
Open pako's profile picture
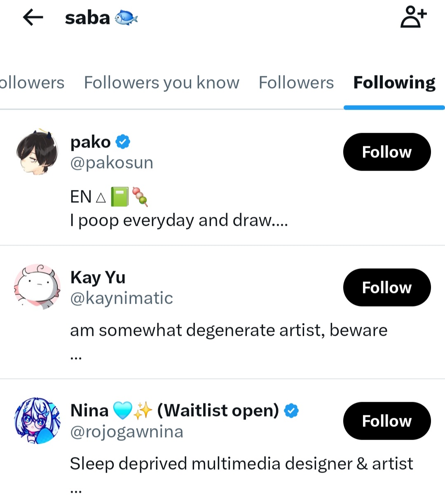pyautogui.click(x=37, y=152)
